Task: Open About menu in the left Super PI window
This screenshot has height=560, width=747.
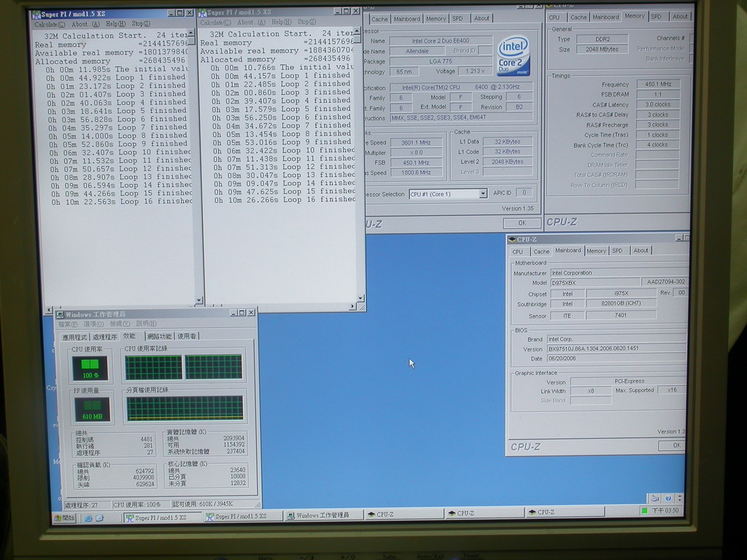Action: pyautogui.click(x=86, y=24)
